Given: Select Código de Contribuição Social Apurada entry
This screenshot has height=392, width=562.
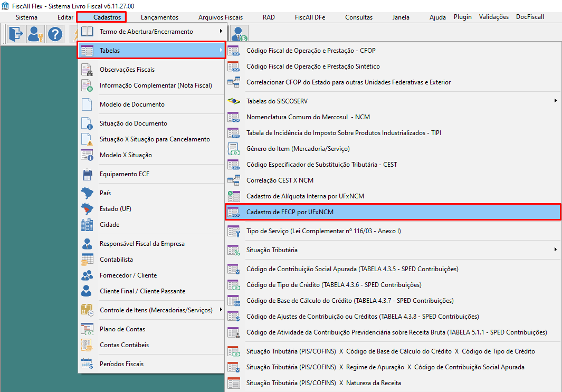Looking at the screenshot, I should tap(393, 269).
